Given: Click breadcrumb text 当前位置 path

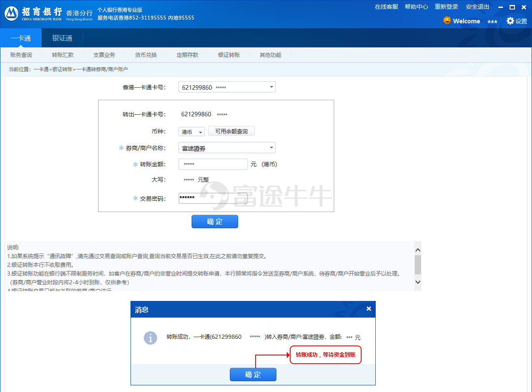Looking at the screenshot, I should [68, 69].
